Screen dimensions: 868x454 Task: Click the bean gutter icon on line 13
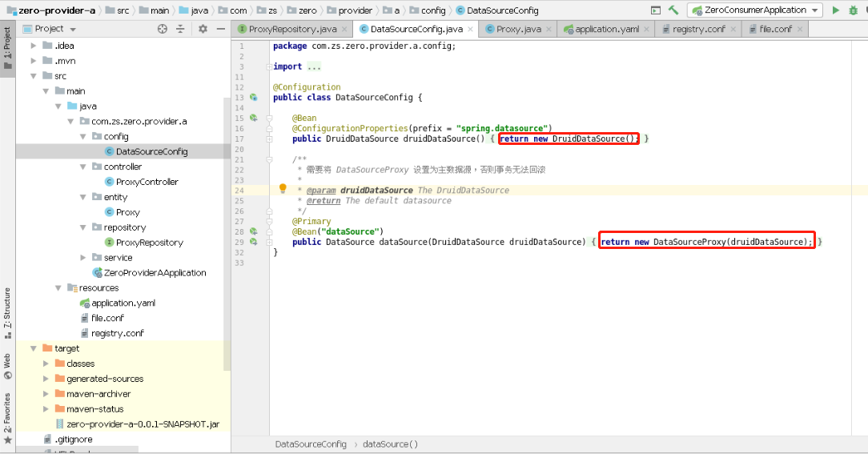254,98
